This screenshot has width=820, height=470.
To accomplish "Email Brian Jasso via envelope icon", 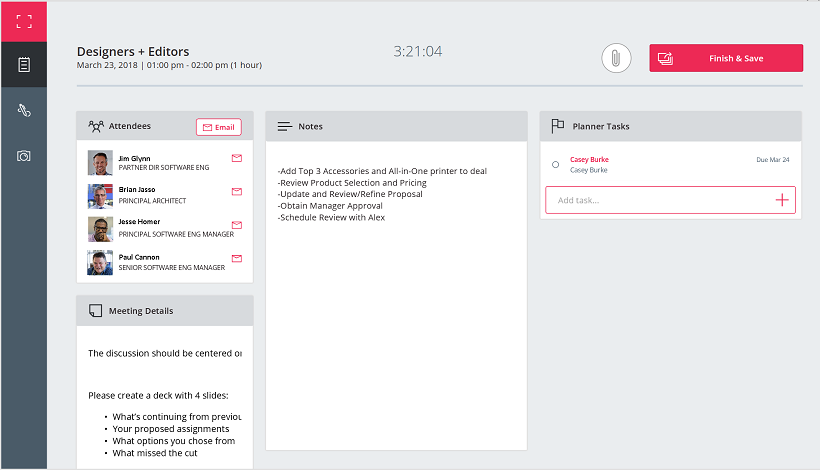I will 237,191.
